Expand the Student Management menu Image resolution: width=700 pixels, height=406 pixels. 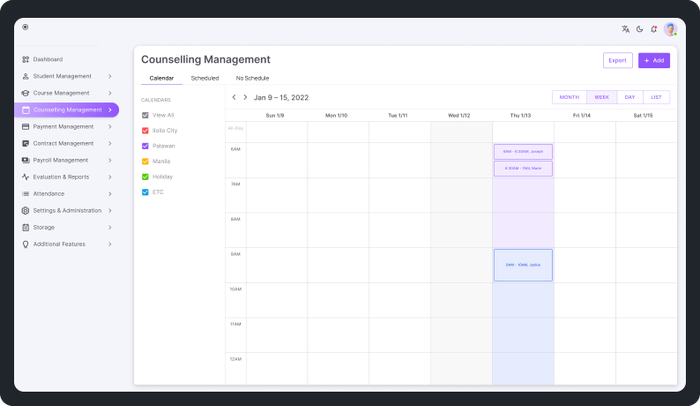[x=110, y=76]
